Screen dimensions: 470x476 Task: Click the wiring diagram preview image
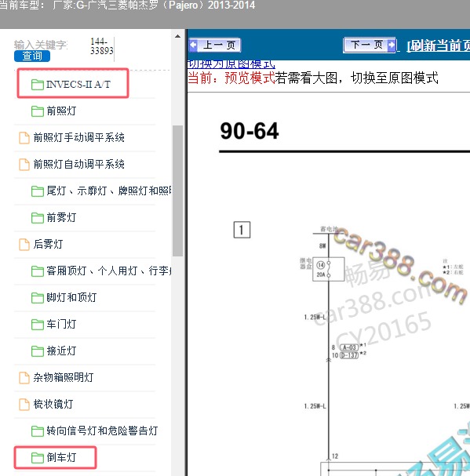coord(329,284)
